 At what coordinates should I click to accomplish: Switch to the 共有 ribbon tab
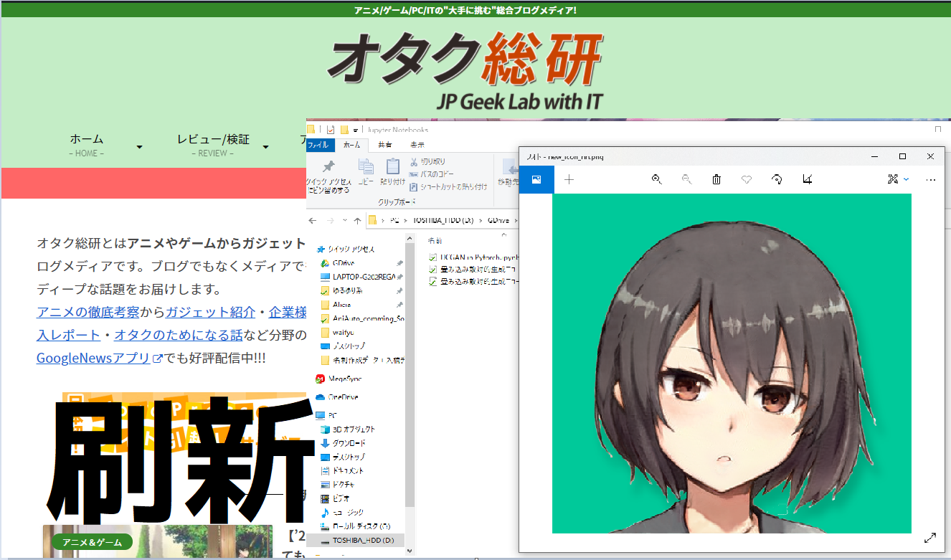(385, 145)
